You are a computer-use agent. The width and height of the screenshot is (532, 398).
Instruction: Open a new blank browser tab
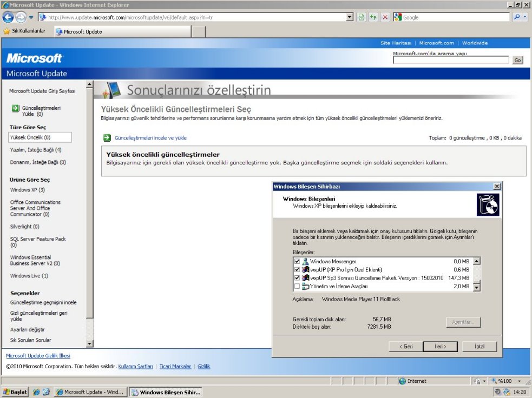(199, 31)
